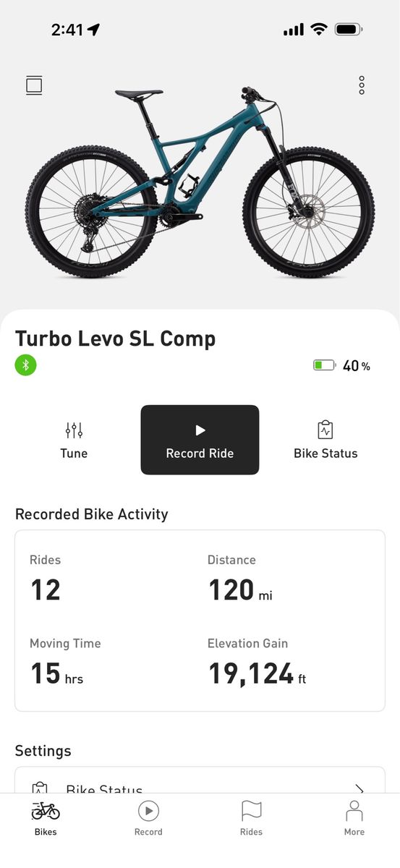The height and width of the screenshot is (868, 400).
Task: Open the Tune sliders icon
Action: pyautogui.click(x=74, y=430)
